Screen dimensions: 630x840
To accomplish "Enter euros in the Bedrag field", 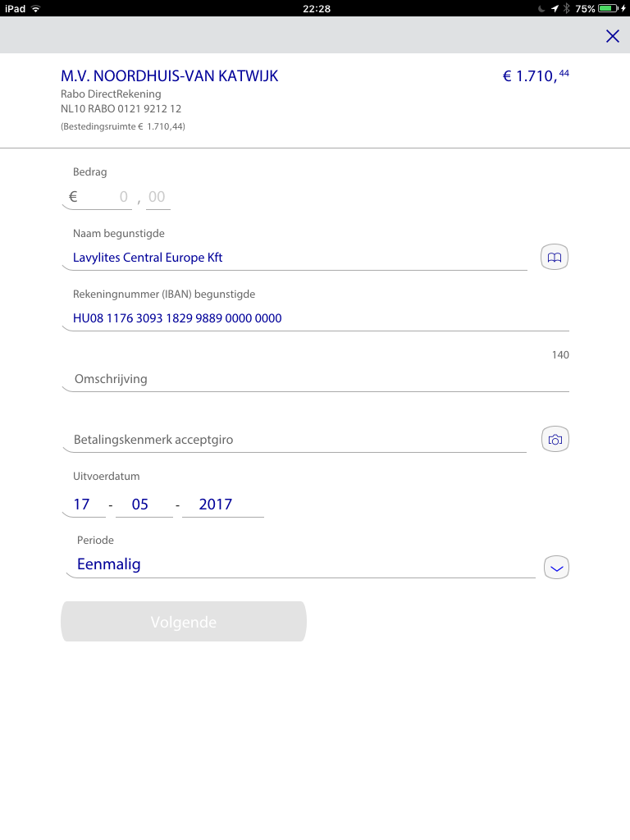I will 103,197.
